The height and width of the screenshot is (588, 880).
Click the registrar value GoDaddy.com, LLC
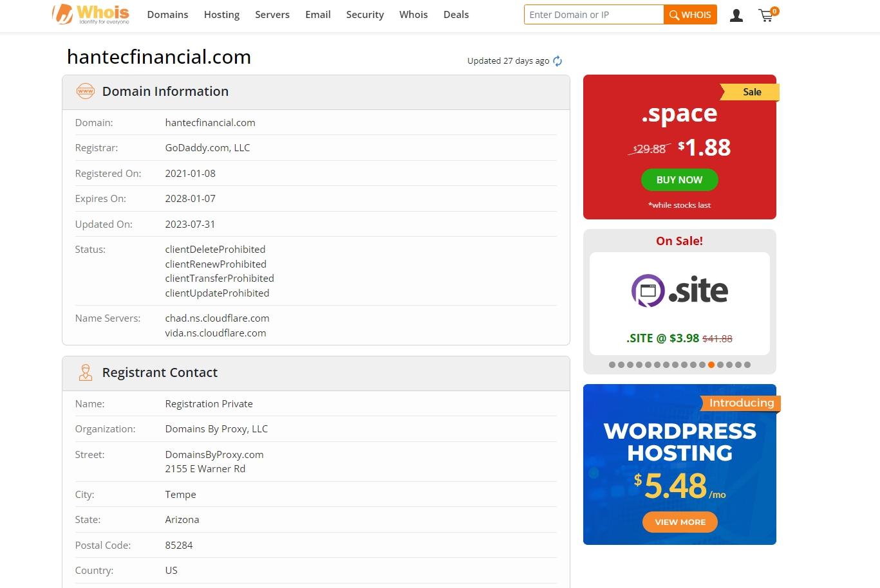point(207,148)
